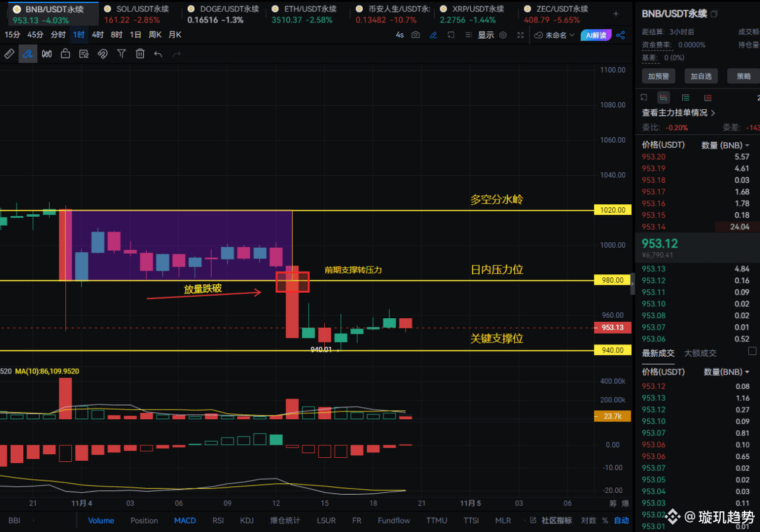Toggle the drawing lock icon
The height and width of the screenshot is (532, 760).
pyautogui.click(x=65, y=54)
